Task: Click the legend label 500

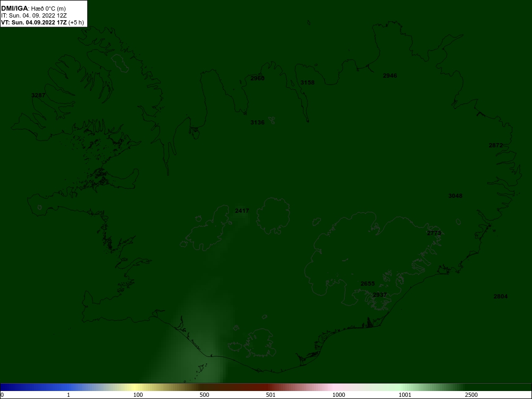Action: [x=204, y=395]
